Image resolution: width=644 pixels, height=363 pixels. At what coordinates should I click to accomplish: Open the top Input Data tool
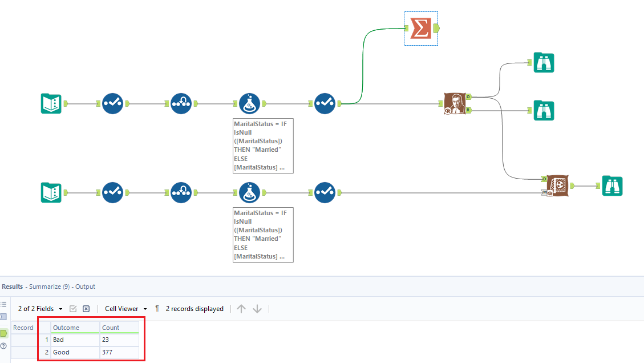point(51,103)
